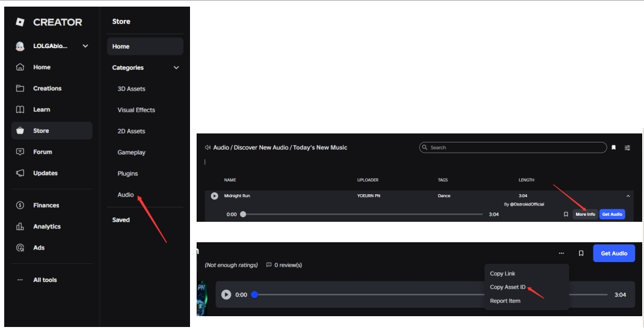Open the filter settings sliders icon
The height and width of the screenshot is (330, 644).
[x=627, y=148]
